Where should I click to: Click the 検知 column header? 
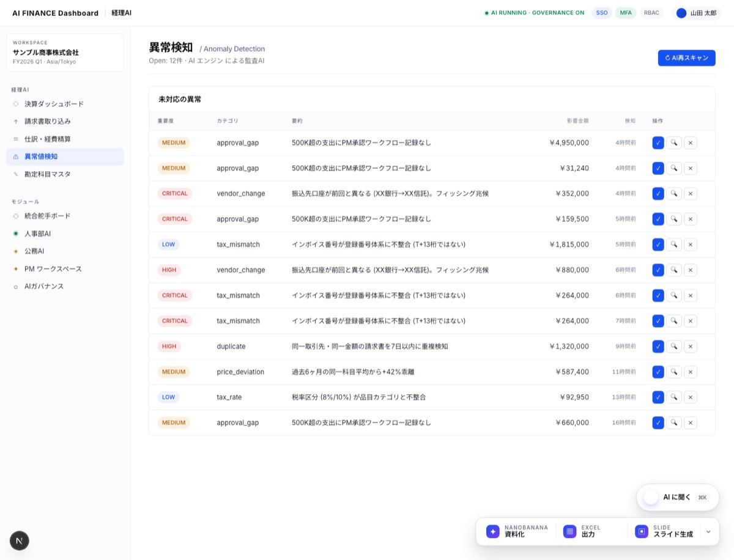coord(630,121)
